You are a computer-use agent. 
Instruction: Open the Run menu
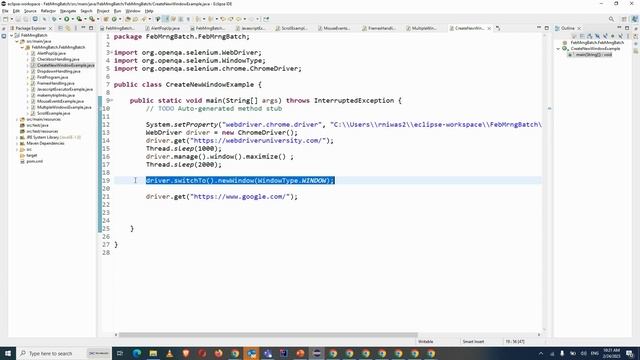pos(117,11)
